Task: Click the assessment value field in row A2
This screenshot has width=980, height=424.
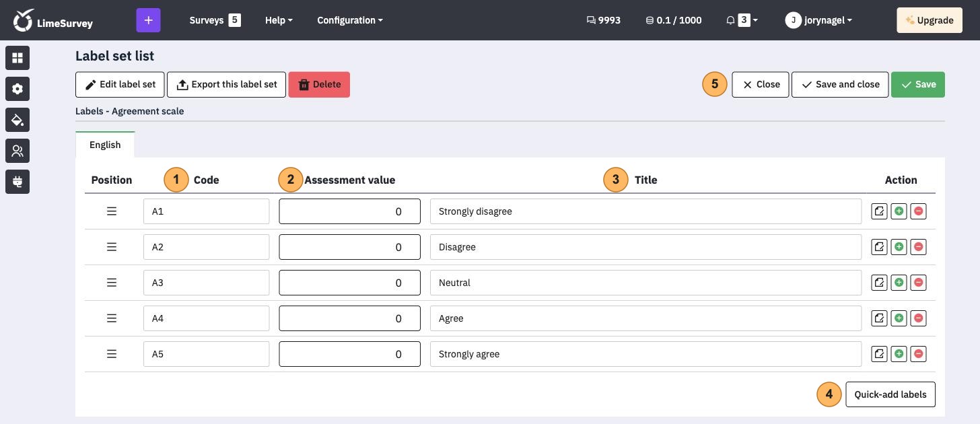Action: pos(350,247)
